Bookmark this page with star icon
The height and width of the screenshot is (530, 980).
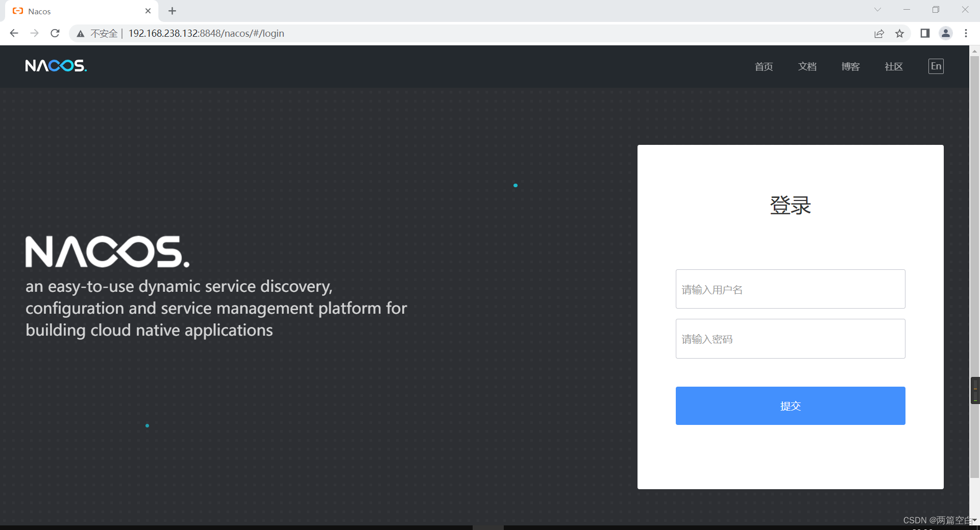click(x=899, y=34)
